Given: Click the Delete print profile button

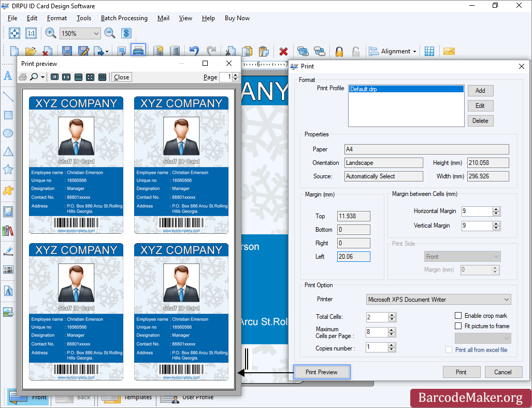Looking at the screenshot, I should coord(480,120).
